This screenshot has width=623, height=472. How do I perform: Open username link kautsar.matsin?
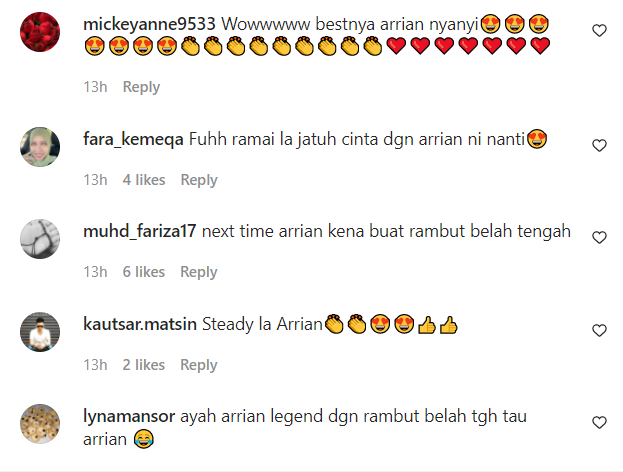pos(140,324)
